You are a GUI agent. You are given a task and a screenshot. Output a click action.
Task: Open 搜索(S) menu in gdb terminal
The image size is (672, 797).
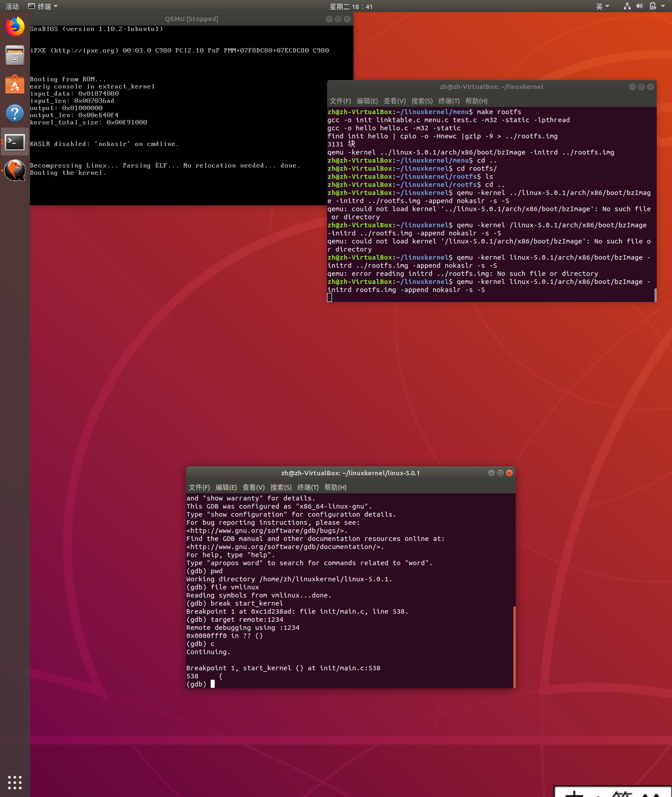tap(281, 487)
